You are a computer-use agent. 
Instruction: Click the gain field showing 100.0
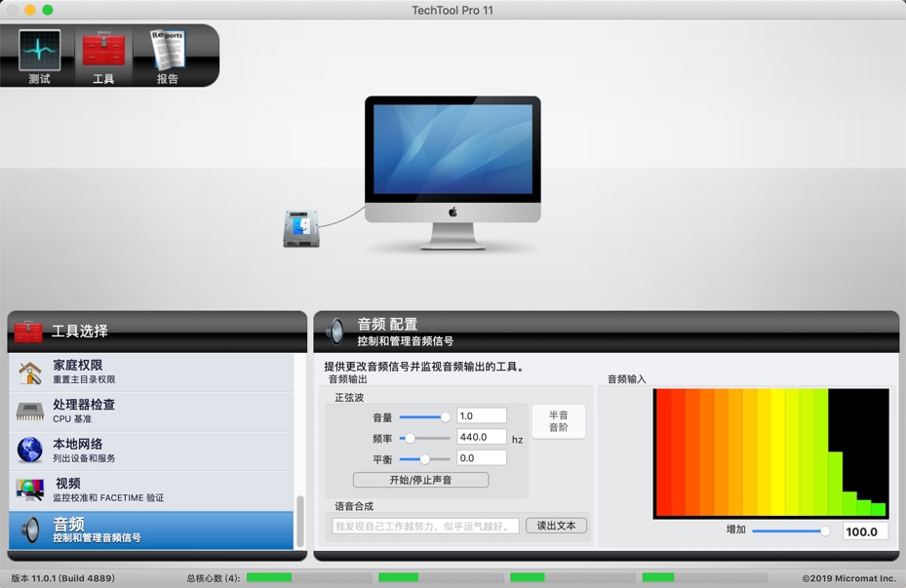865,531
